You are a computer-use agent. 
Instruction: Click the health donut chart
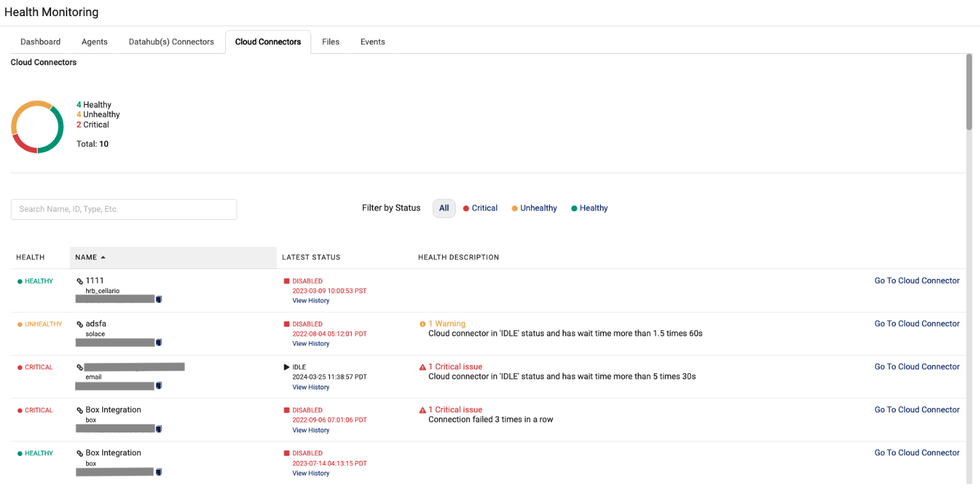(x=37, y=127)
